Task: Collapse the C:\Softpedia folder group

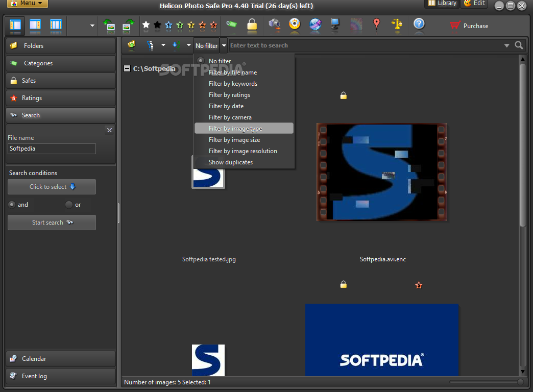Action: [x=127, y=68]
